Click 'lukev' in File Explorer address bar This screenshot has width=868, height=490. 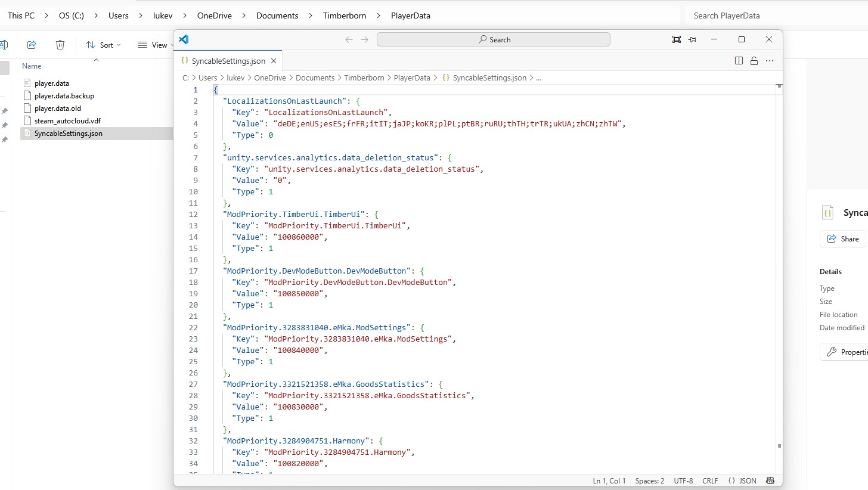(x=163, y=15)
